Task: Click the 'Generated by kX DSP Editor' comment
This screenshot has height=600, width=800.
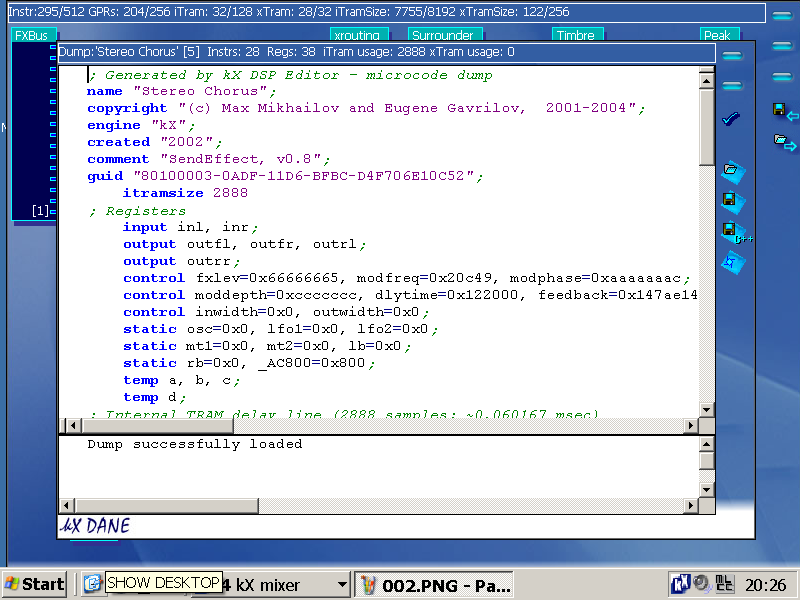Action: pyautogui.click(x=291, y=75)
